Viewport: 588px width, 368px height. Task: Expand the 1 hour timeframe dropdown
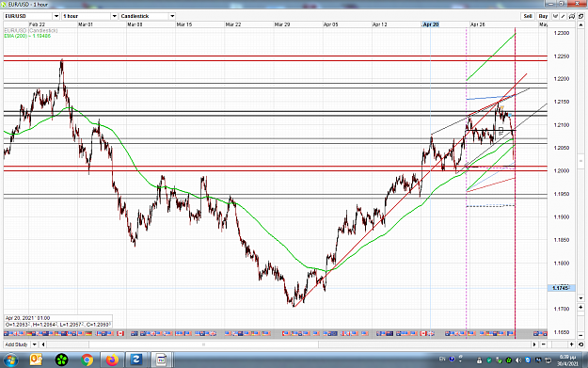pyautogui.click(x=115, y=16)
